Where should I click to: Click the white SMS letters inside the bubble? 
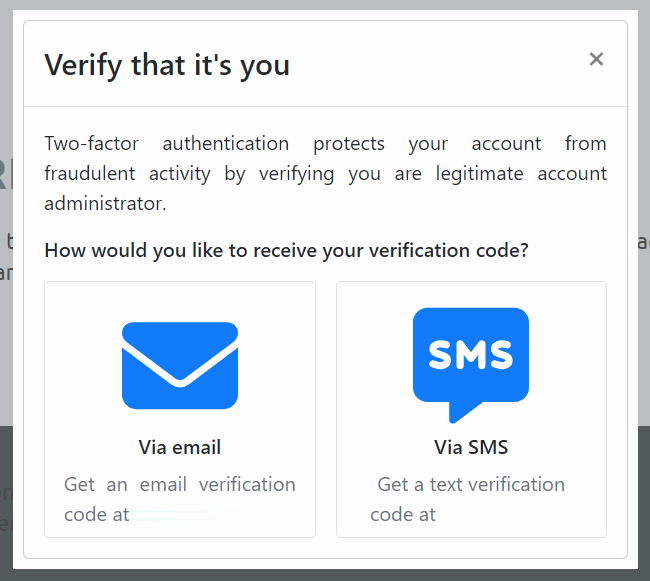[x=471, y=355]
